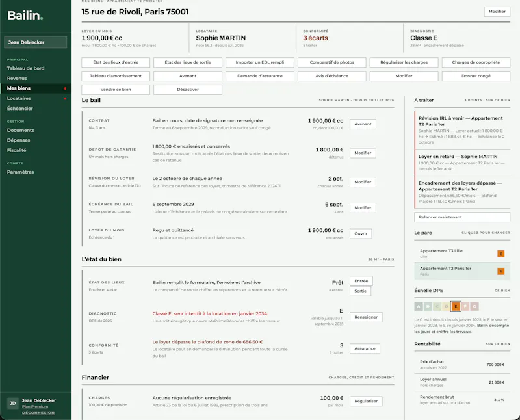Image resolution: width=520 pixels, height=420 pixels.
Task: Click Donner congé
Action: click(x=476, y=76)
